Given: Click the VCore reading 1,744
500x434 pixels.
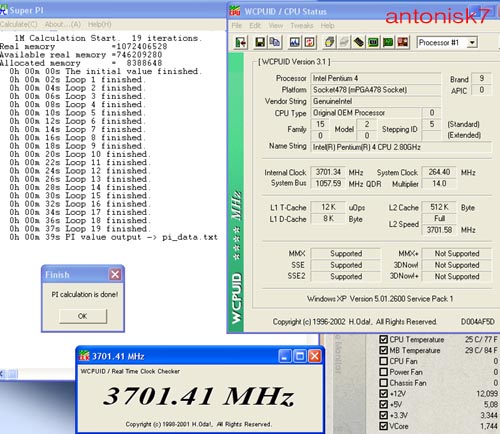Looking at the screenshot, I should coord(489,426).
